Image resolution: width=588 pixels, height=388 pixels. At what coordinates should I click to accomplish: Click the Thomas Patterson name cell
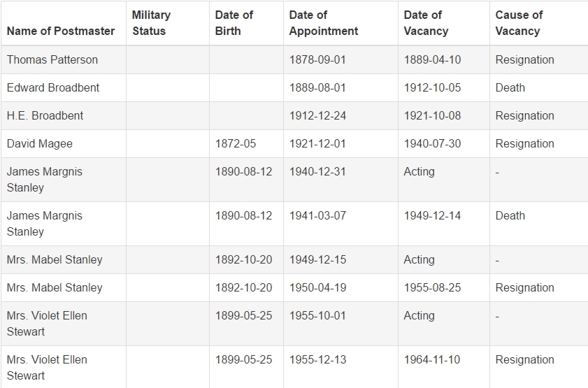click(52, 59)
